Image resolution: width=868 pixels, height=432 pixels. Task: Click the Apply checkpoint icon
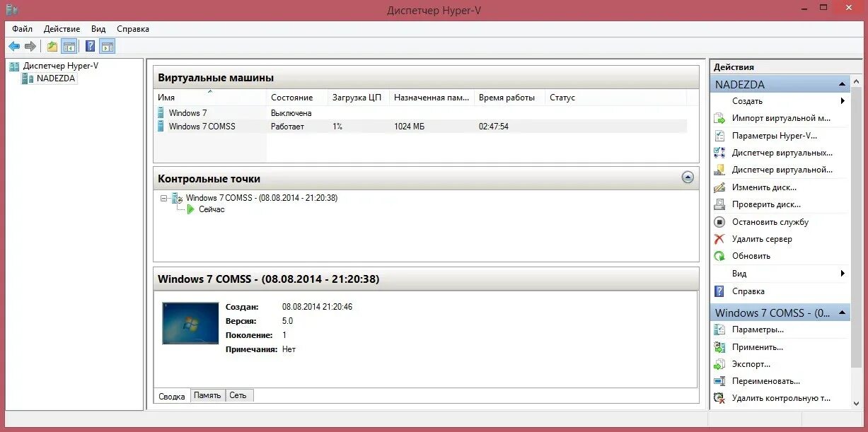click(719, 347)
